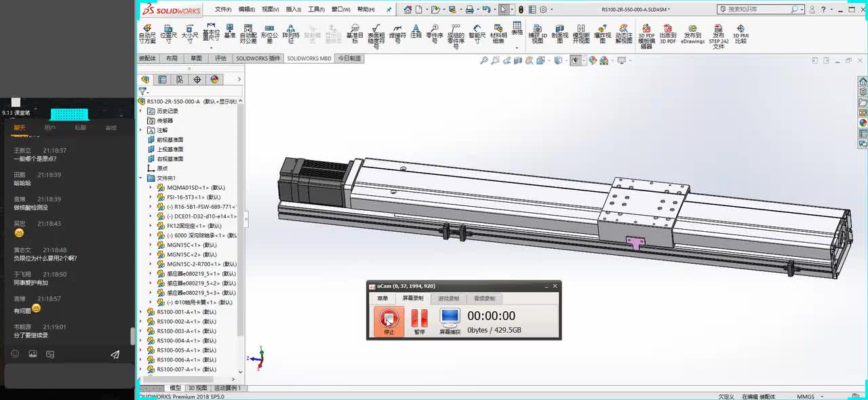Image resolution: width=868 pixels, height=400 pixels.
Task: Click 自动尺寸方案 (Auto Dimension Scheme) tool
Action: click(x=147, y=34)
